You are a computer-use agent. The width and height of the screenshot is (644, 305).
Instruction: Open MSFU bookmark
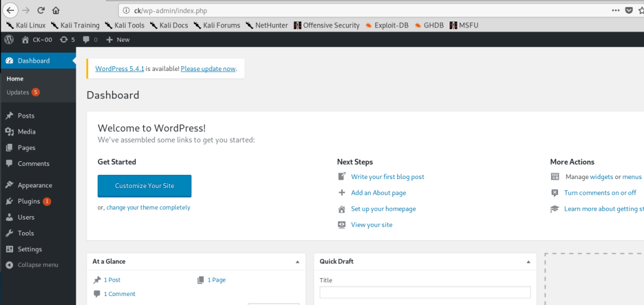pos(464,26)
